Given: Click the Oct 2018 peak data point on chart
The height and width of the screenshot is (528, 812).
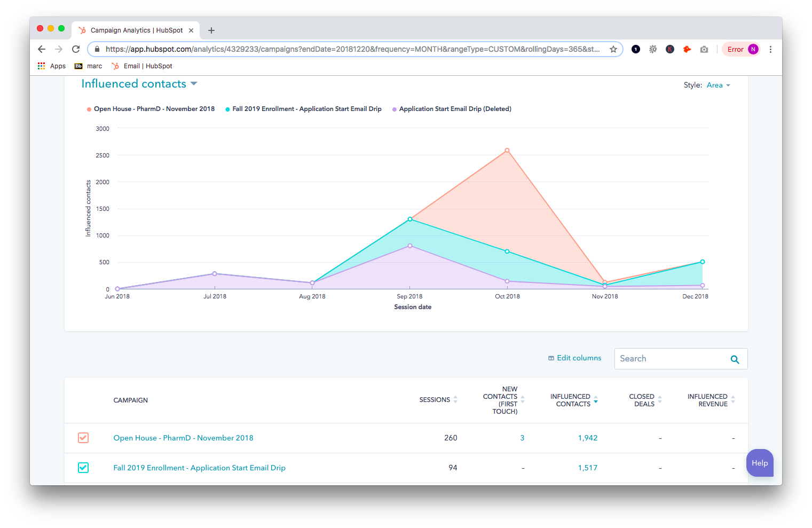Looking at the screenshot, I should click(x=507, y=151).
